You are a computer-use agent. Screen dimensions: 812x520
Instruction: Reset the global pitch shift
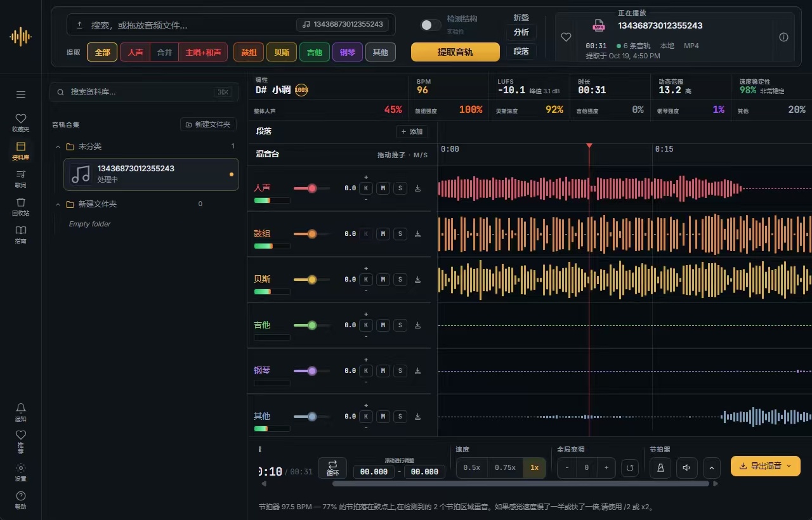tap(629, 468)
